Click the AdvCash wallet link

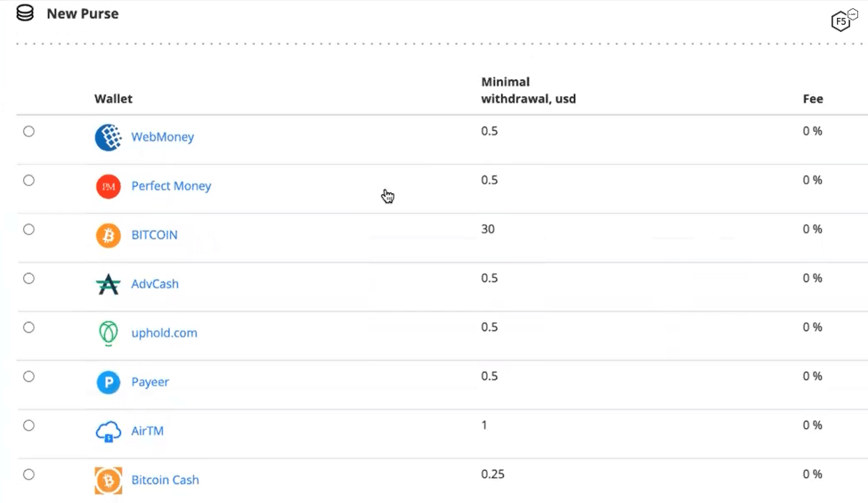click(x=155, y=284)
